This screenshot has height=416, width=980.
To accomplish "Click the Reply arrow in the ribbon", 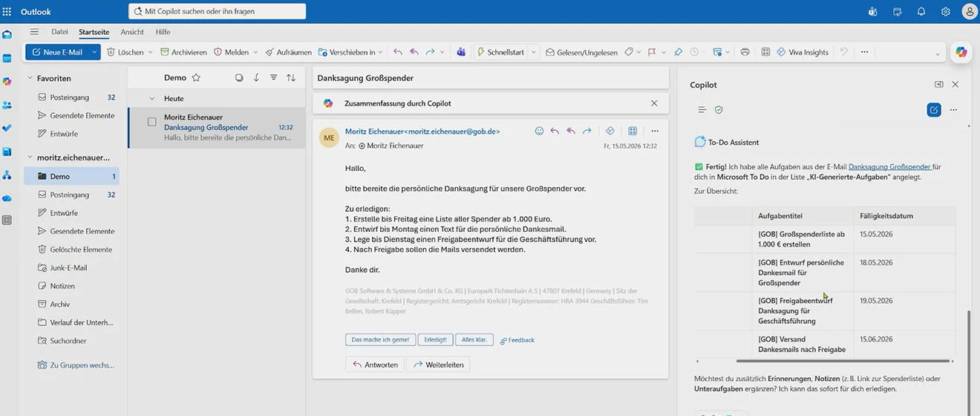I will point(398,52).
